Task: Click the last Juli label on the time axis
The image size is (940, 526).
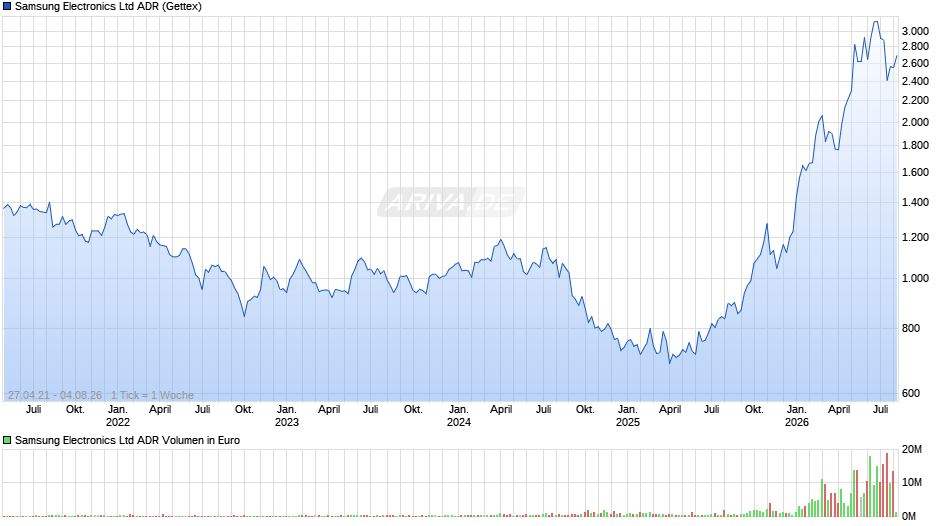Action: click(881, 410)
